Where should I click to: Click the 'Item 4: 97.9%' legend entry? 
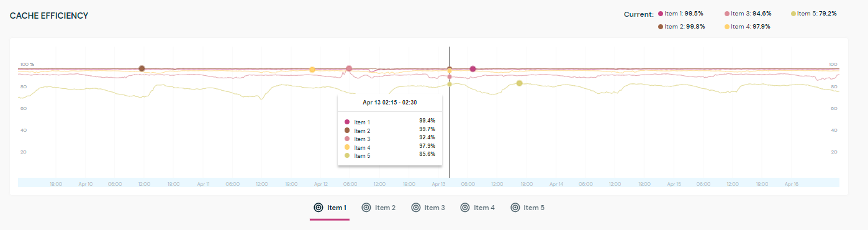pyautogui.click(x=748, y=27)
